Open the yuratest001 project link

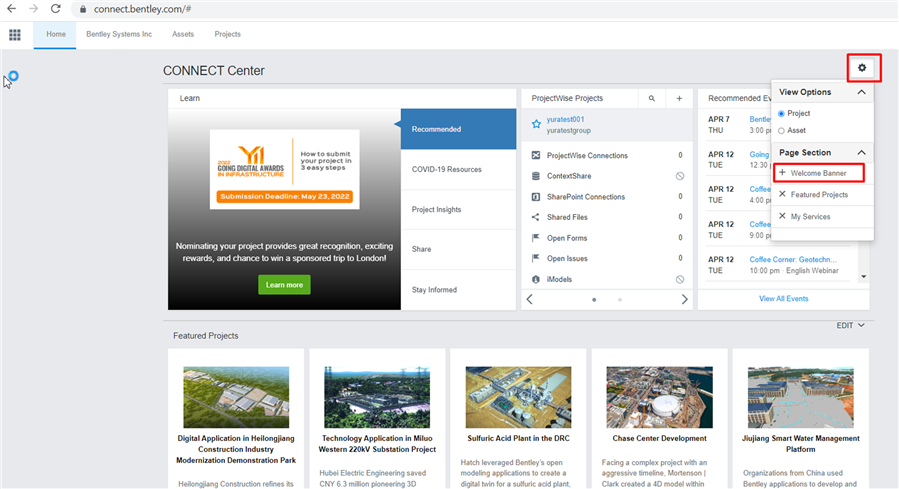(x=565, y=119)
